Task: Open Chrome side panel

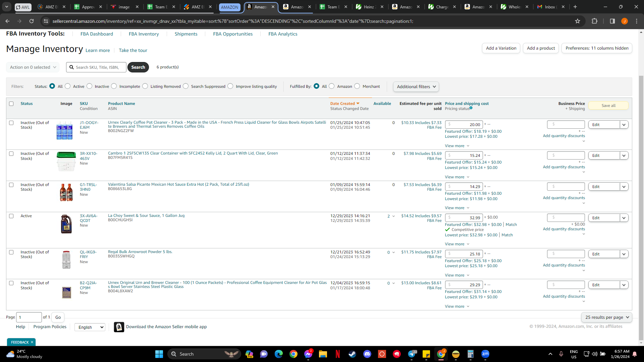Action: coord(612,21)
